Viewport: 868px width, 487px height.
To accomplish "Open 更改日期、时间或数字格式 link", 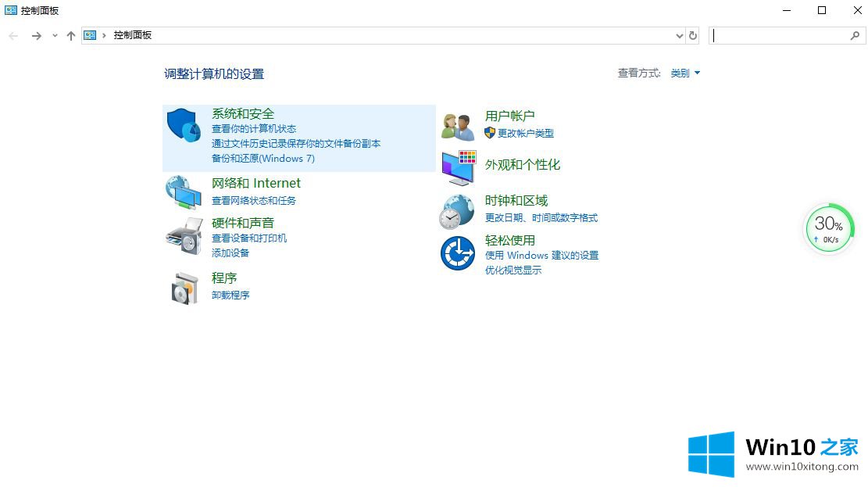I will [x=541, y=218].
